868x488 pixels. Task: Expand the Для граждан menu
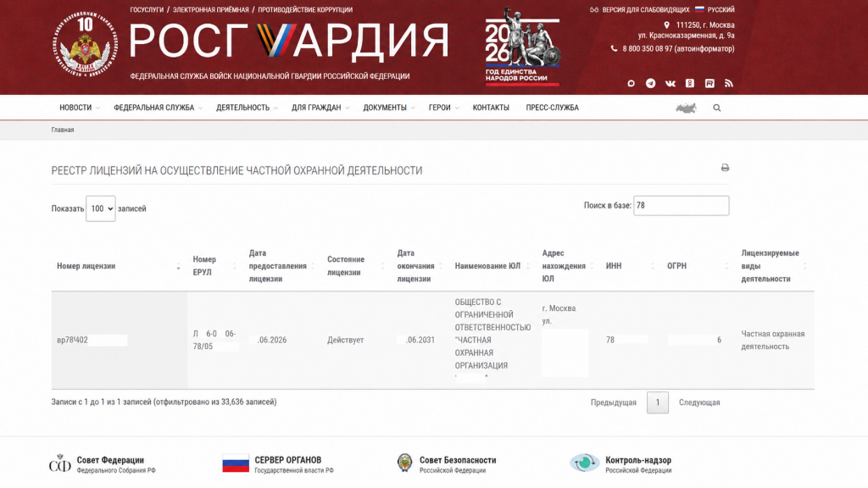(x=320, y=108)
